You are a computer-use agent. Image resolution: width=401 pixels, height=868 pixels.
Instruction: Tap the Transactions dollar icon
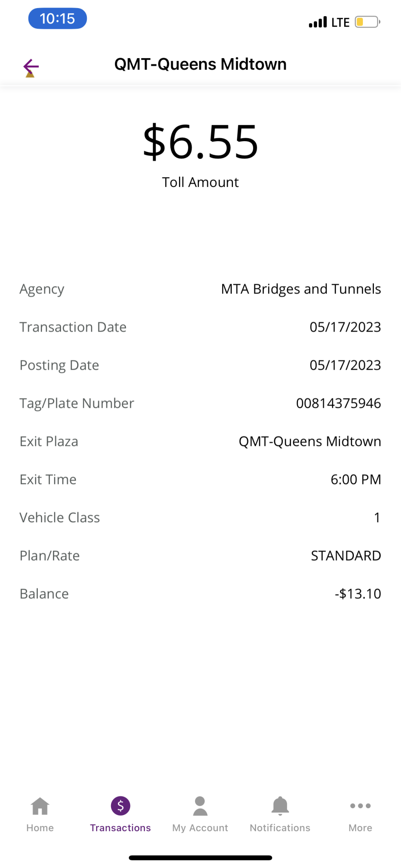[x=120, y=806]
